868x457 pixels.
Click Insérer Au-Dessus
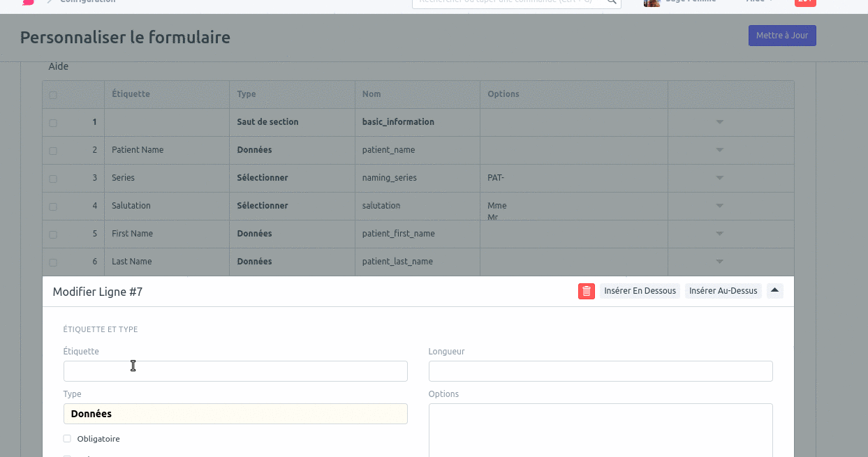[x=723, y=291]
